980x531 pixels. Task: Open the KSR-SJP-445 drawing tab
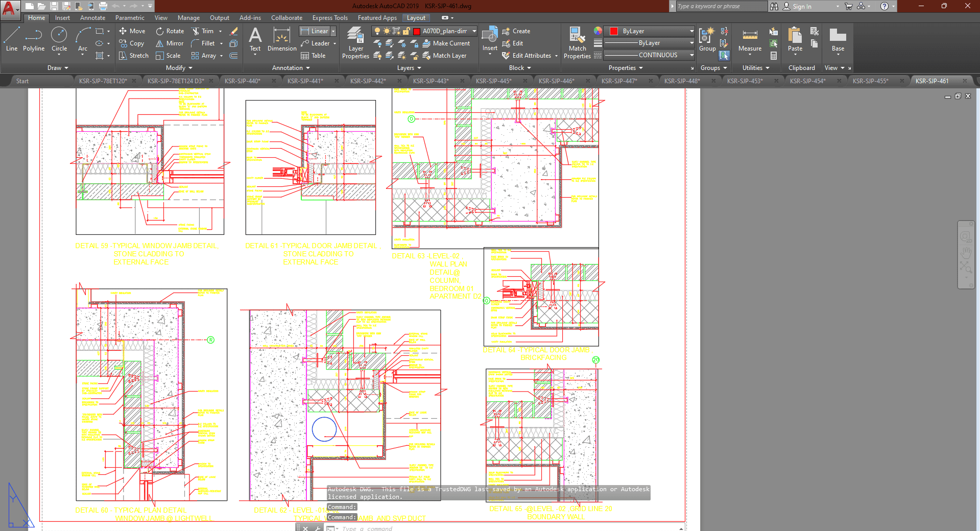(493, 81)
